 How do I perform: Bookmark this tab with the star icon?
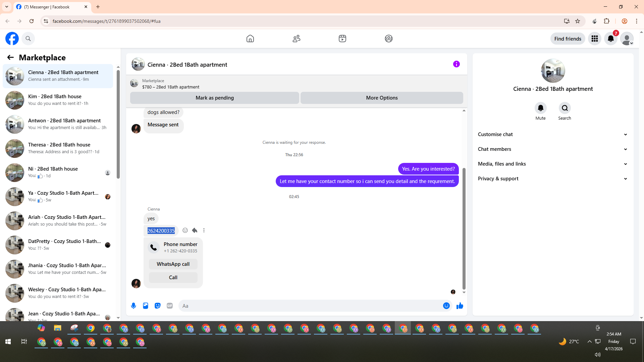[x=578, y=21]
